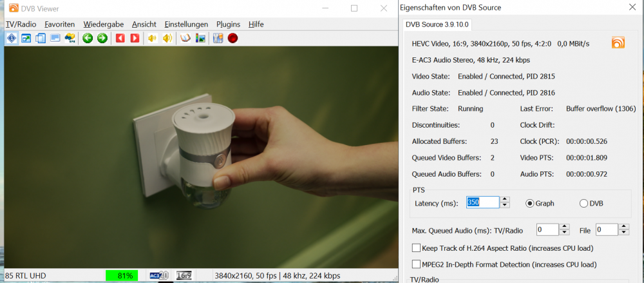The image size is (644, 283).
Task: Open the Einstellungen menu
Action: (x=186, y=24)
